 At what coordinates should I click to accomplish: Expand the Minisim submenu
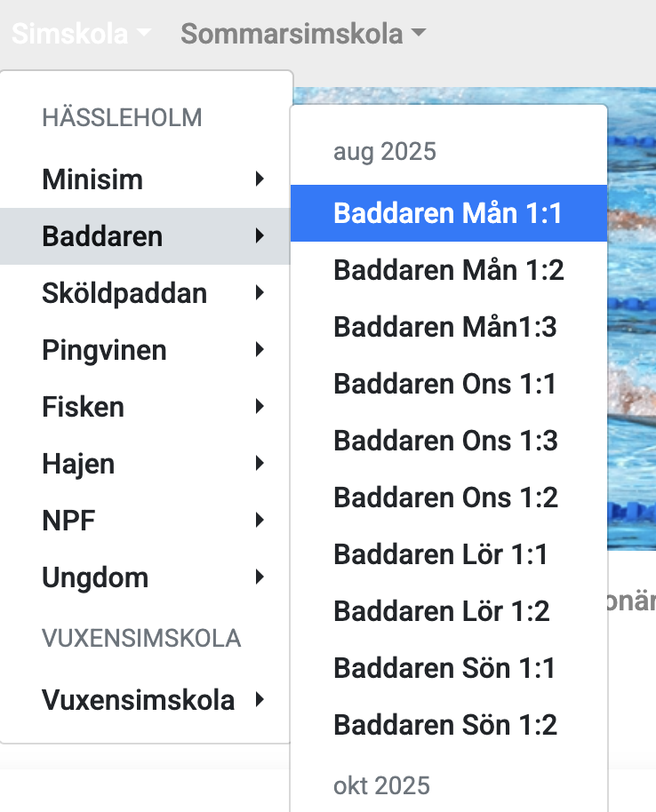coord(147,179)
